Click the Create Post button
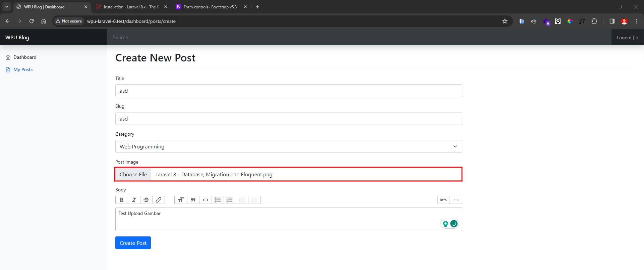 pyautogui.click(x=133, y=243)
